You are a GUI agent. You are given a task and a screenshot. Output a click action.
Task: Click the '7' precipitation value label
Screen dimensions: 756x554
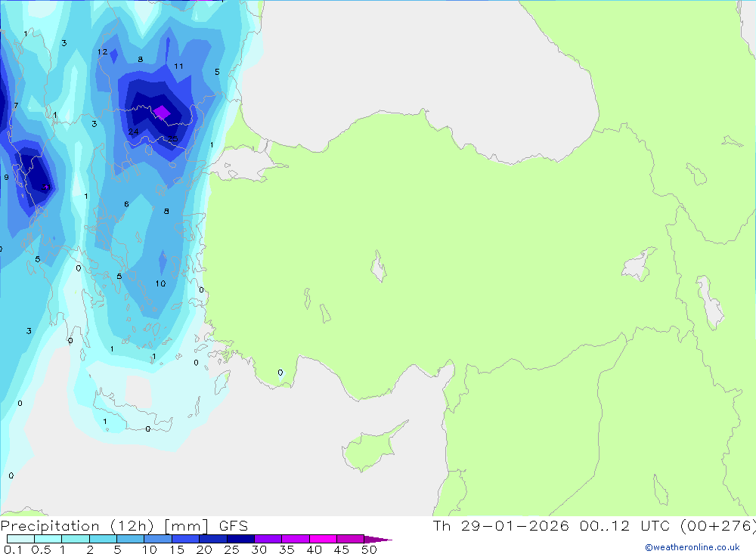pyautogui.click(x=16, y=106)
